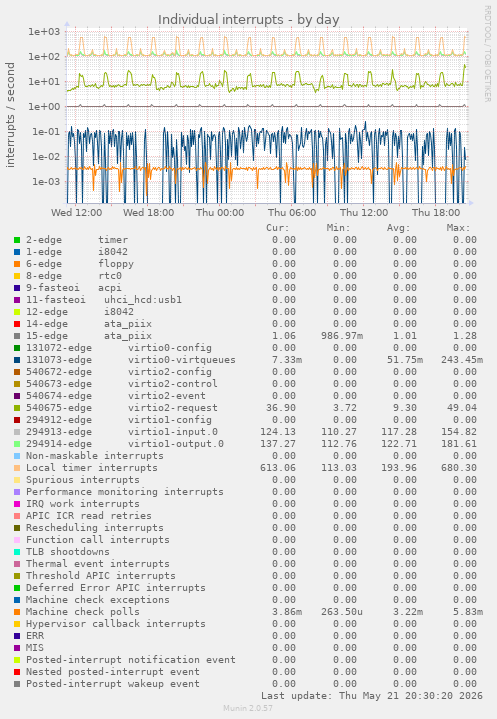The width and height of the screenshot is (497, 719).
Task: Click the graph title Individual interrupts - by day
Action: (248, 20)
